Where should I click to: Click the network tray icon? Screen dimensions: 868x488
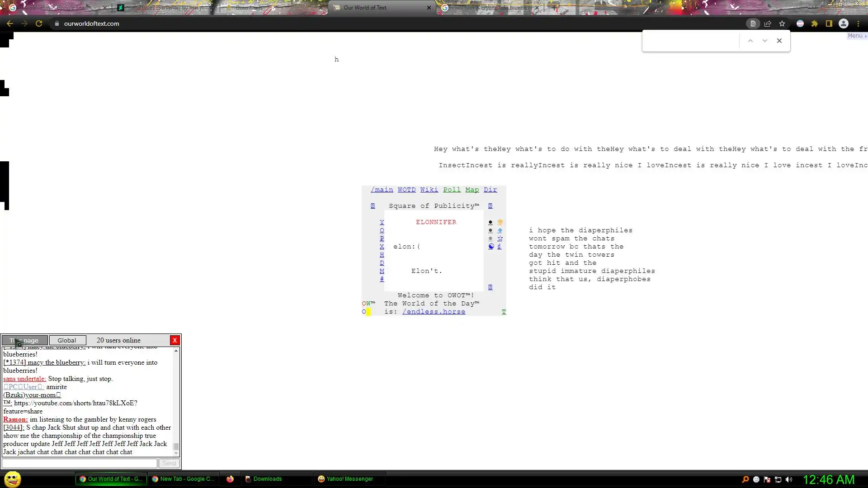(x=778, y=479)
